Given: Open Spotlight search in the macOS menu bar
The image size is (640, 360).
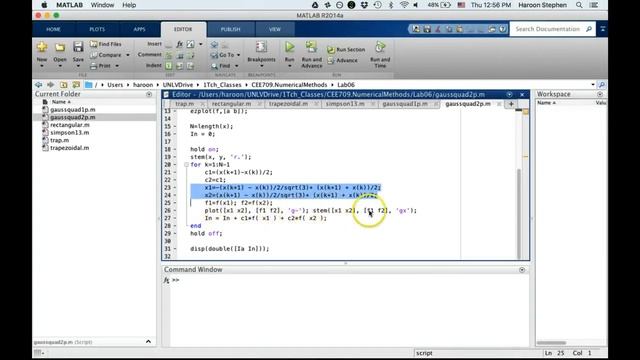Looking at the screenshot, I should click(579, 5).
